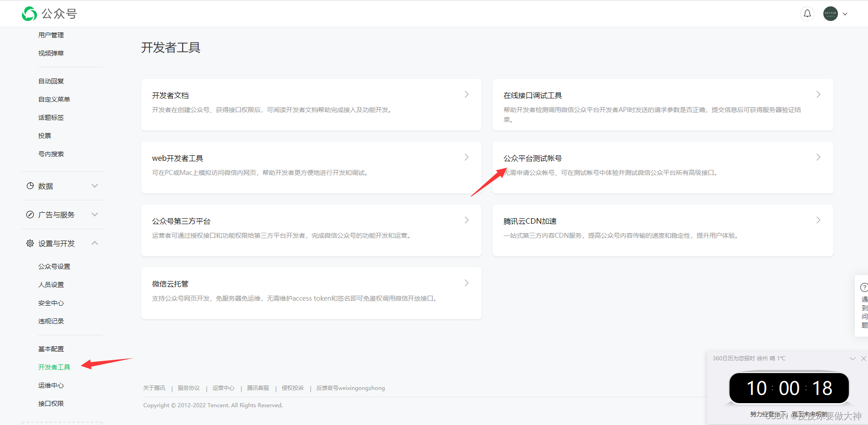868x425 pixels.
Task: Select 自定义菜单 in sidebar
Action: (x=54, y=99)
